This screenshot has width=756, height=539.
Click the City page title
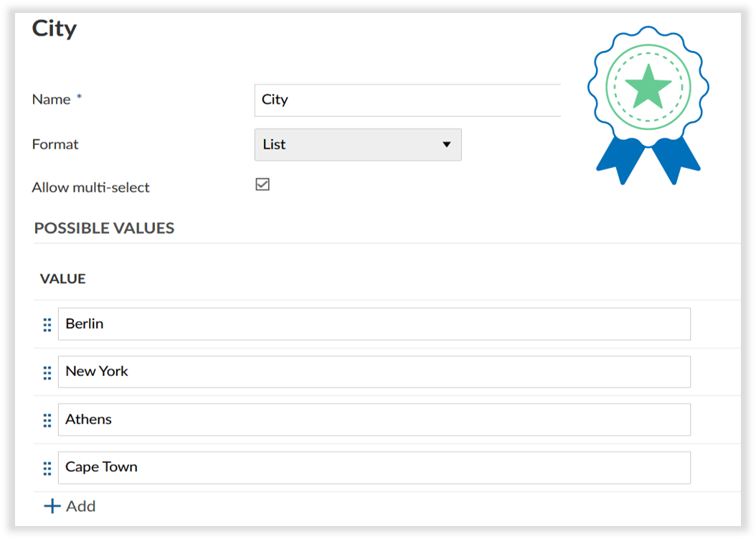click(55, 29)
